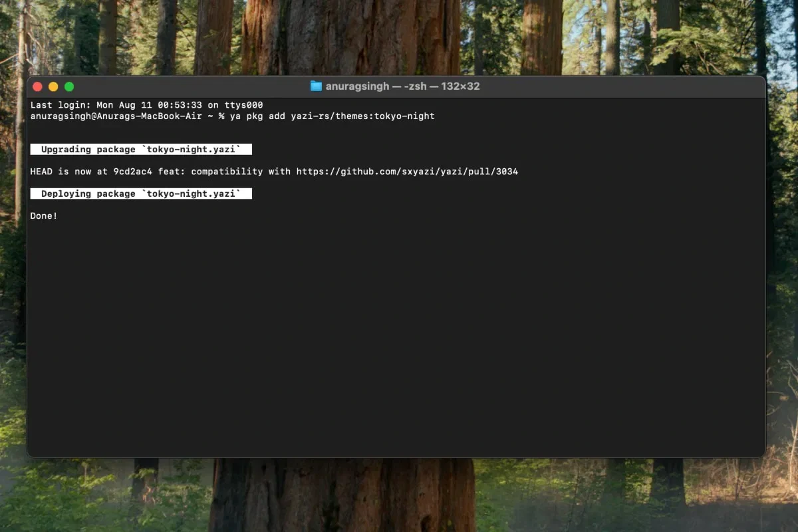This screenshot has height=532, width=798.
Task: Click the "ttys000" text in the login line
Action: (x=243, y=105)
